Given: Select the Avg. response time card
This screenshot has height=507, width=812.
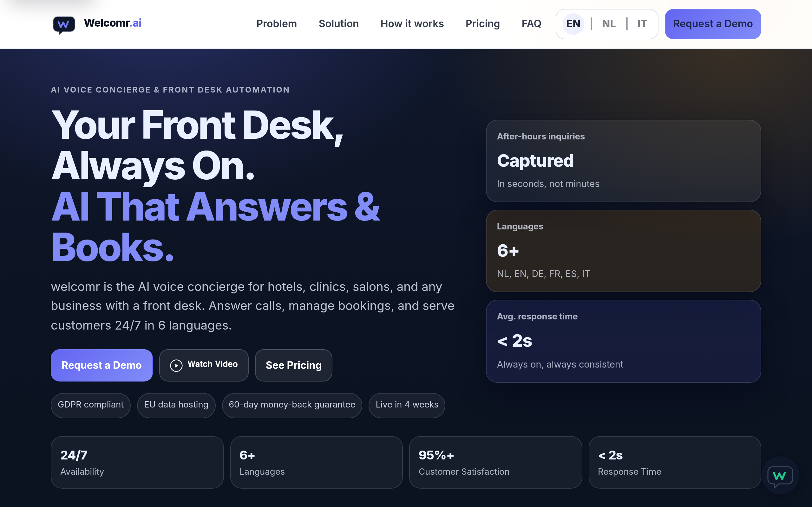Looking at the screenshot, I should [623, 341].
